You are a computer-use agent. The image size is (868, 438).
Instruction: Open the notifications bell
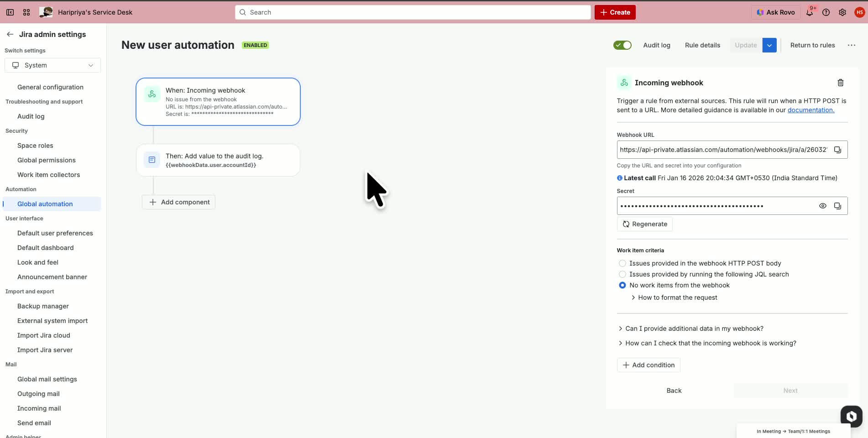(809, 12)
